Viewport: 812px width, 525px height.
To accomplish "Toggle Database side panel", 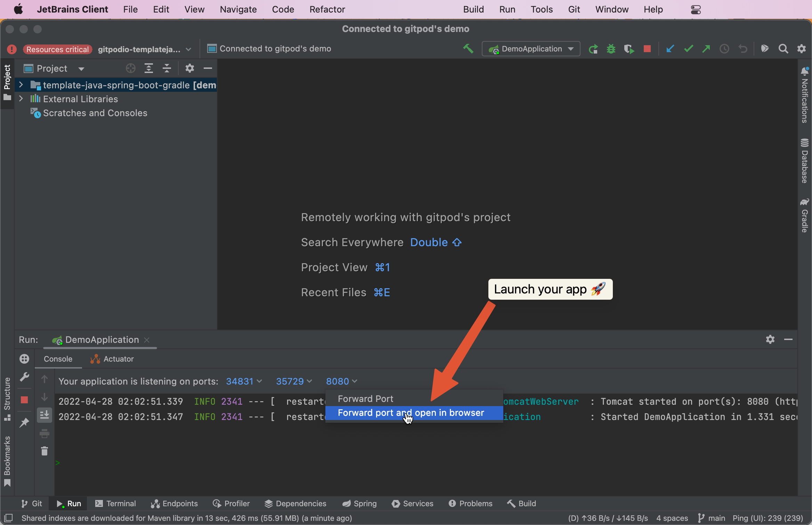I will click(804, 161).
